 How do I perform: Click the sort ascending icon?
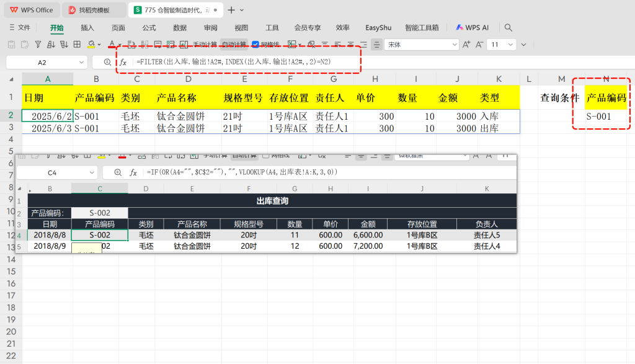click(x=51, y=45)
